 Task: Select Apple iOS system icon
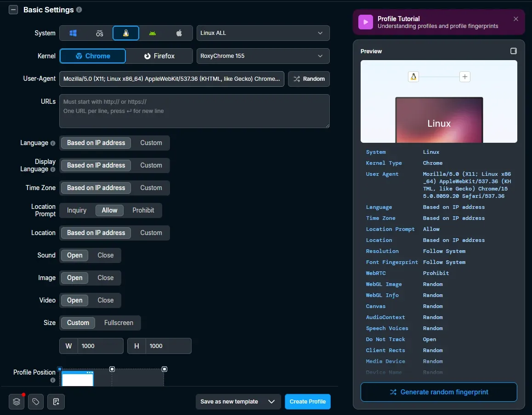(179, 33)
